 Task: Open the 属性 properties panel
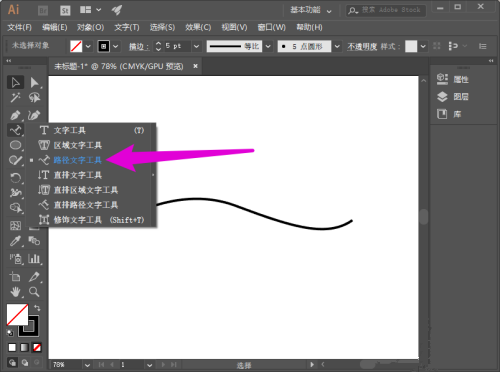point(453,79)
